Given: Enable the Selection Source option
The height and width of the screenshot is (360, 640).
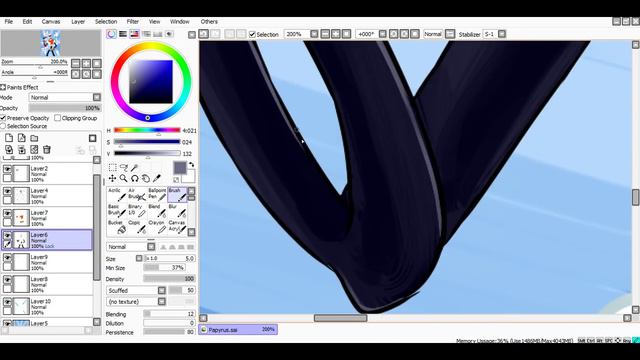Looking at the screenshot, I should point(3,126).
